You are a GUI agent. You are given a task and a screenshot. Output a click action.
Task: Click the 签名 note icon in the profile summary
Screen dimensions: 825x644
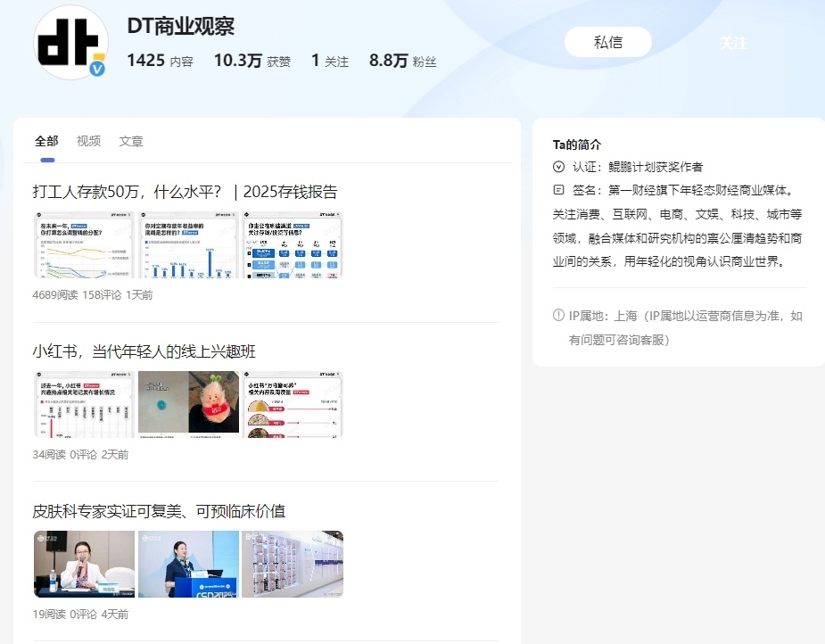[557, 190]
